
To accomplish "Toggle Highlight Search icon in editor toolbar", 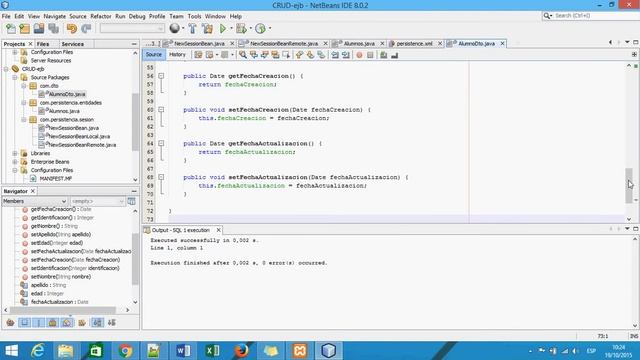I will [x=276, y=55].
